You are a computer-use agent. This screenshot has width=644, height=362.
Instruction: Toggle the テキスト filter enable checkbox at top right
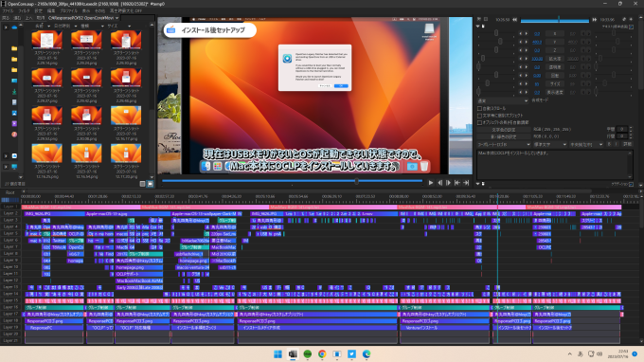632,27
